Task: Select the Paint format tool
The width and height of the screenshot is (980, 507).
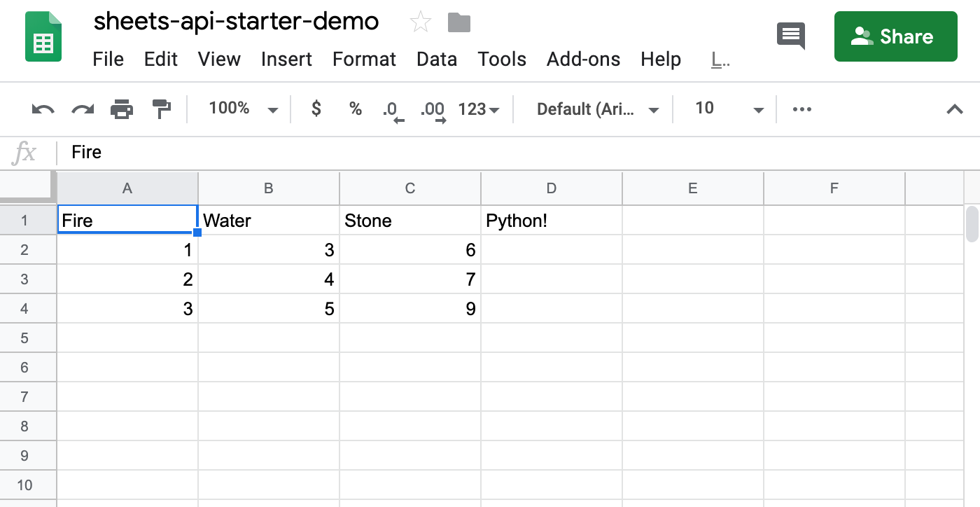Action: [x=162, y=109]
